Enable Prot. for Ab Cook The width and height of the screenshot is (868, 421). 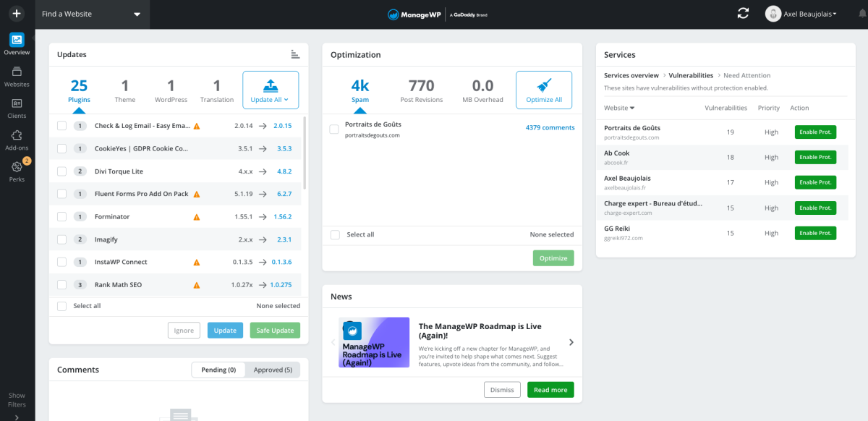pyautogui.click(x=815, y=157)
